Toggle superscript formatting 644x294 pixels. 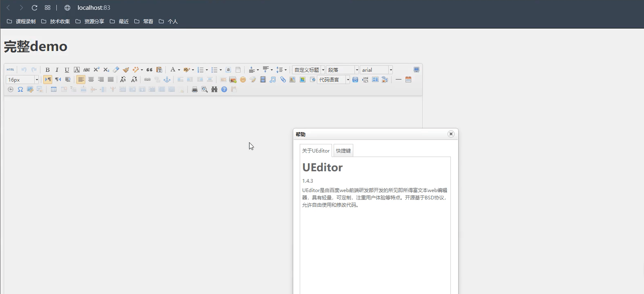(96, 70)
